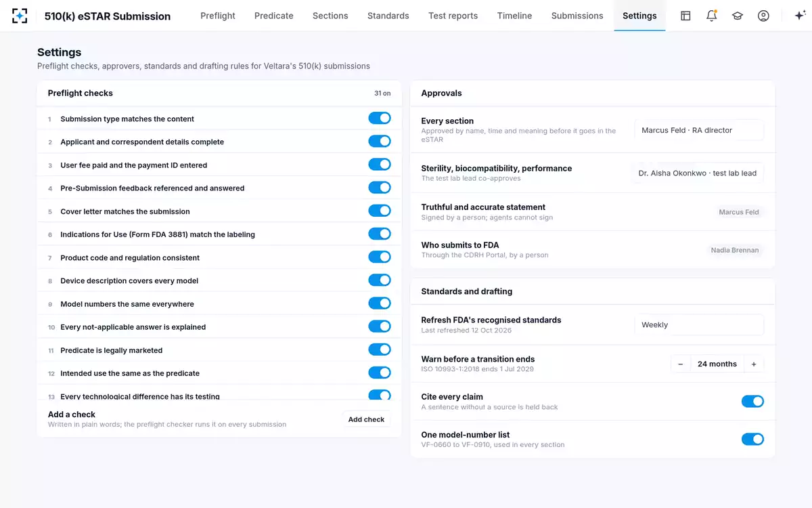Click the 'Last refreshed 12 Oct 2026' text
Screen dimensions: 812x508
pyautogui.click(x=466, y=331)
